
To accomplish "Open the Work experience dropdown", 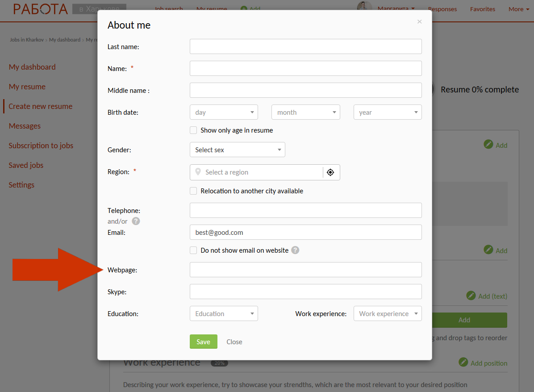I will click(x=387, y=314).
